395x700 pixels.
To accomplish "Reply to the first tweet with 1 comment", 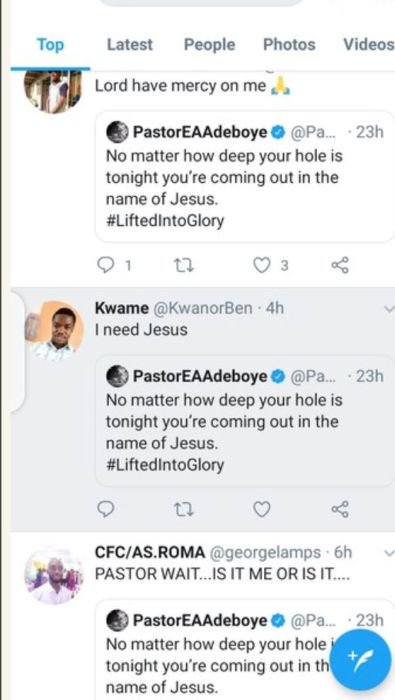I will [x=106, y=266].
